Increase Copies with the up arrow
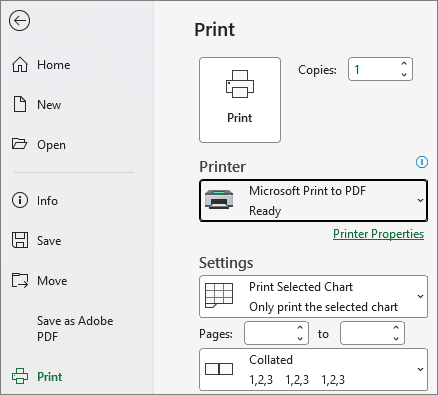Screen dimensions: 438x395 click(404, 63)
